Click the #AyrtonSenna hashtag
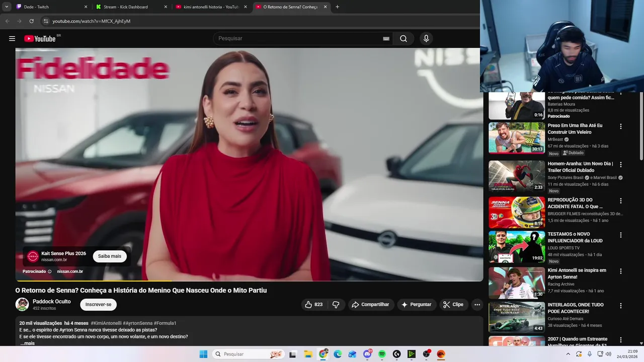Screen dimensions: 644x362 [137, 323]
